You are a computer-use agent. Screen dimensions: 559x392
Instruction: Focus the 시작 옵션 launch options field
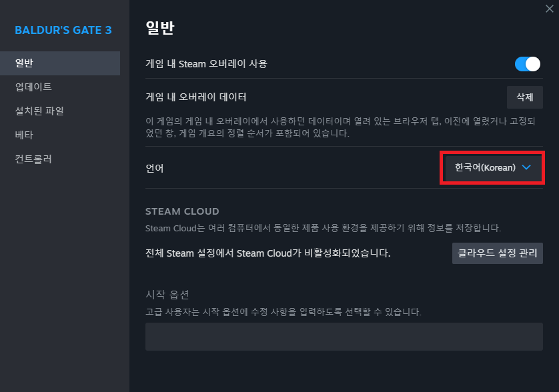[344, 337]
